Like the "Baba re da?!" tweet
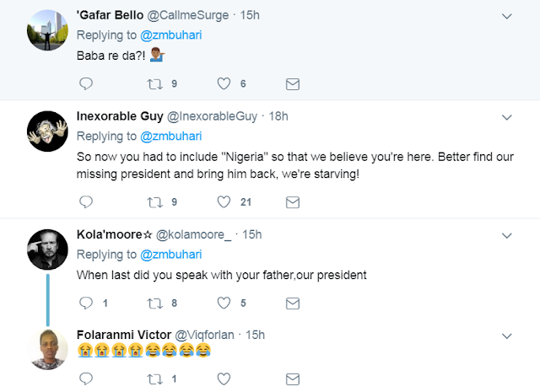 pos(224,83)
